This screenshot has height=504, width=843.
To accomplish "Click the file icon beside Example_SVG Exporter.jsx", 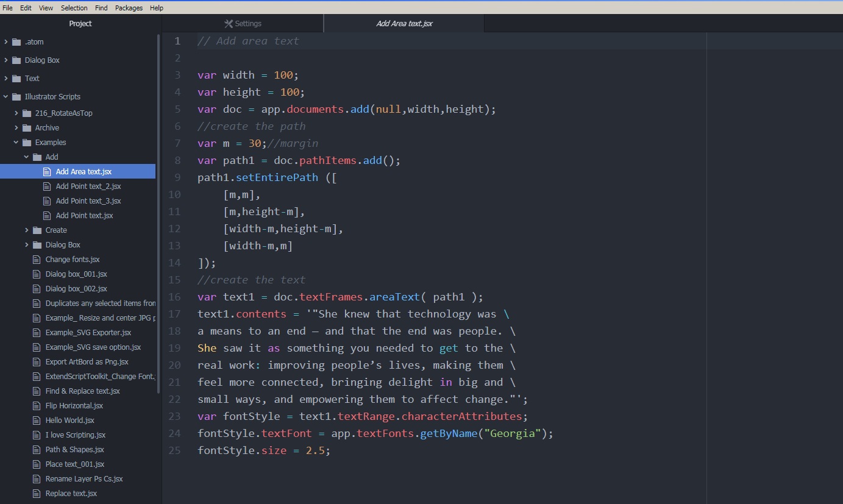I will [x=37, y=333].
